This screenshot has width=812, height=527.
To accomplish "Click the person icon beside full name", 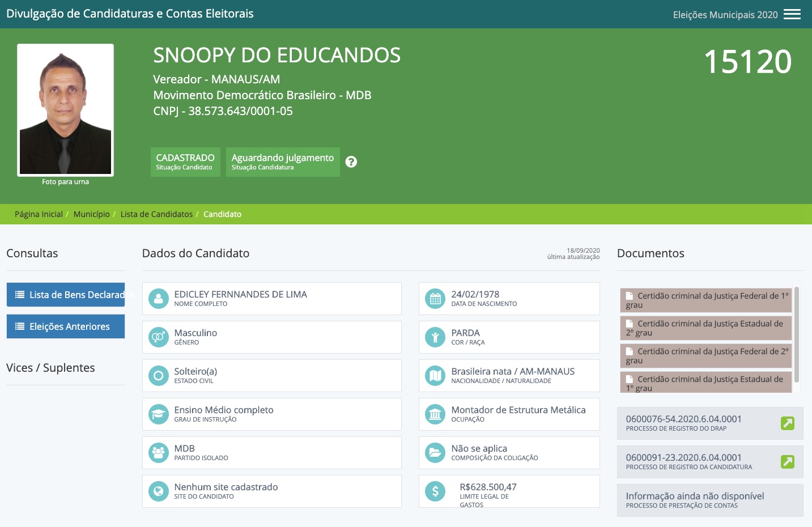I will [159, 299].
